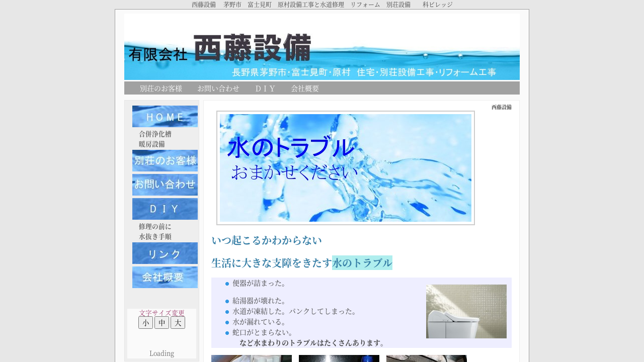The image size is (644, 362).
Task: Select お問い合わせ in top navigation bar
Action: click(218, 88)
